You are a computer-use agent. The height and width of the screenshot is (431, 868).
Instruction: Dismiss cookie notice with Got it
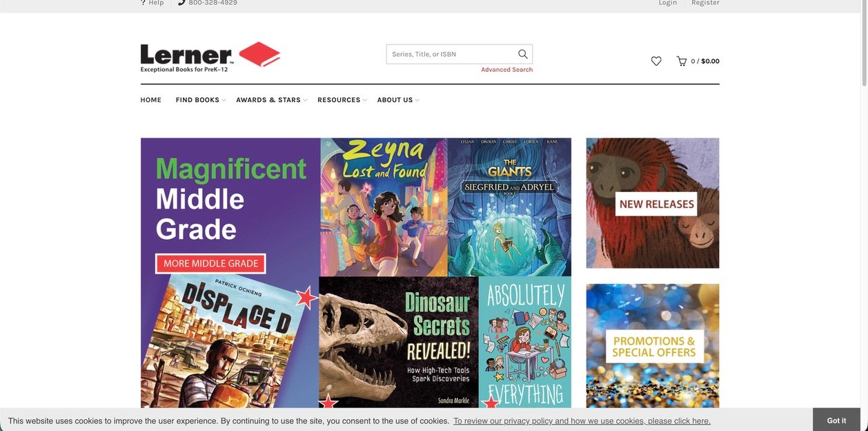[836, 420]
